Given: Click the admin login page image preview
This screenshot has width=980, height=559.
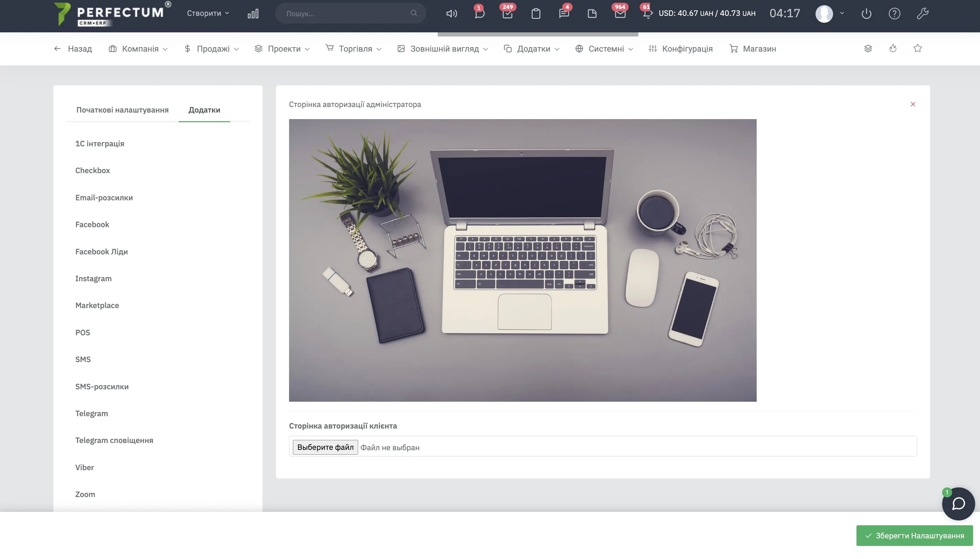Looking at the screenshot, I should [x=523, y=260].
